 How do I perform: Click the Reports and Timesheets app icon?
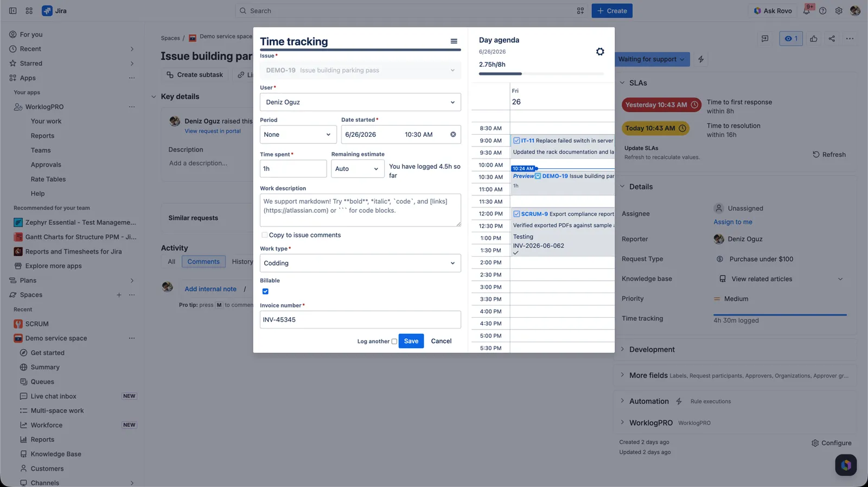point(18,251)
